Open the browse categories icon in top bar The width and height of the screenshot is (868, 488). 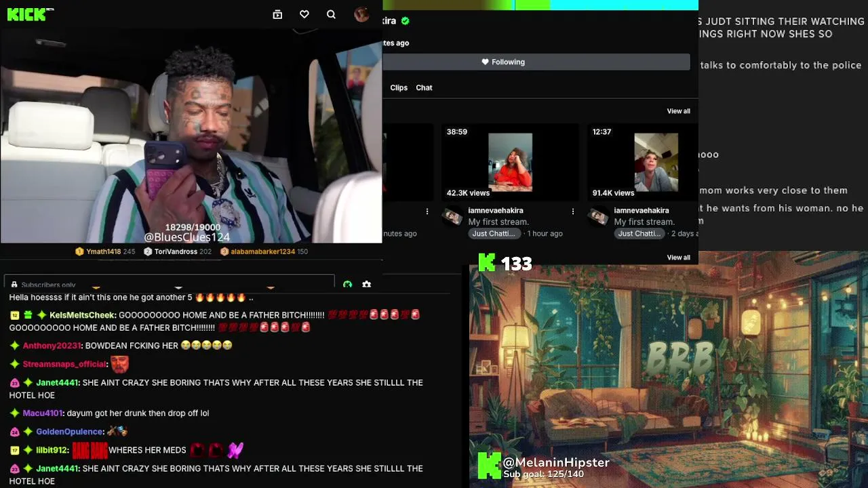(277, 14)
